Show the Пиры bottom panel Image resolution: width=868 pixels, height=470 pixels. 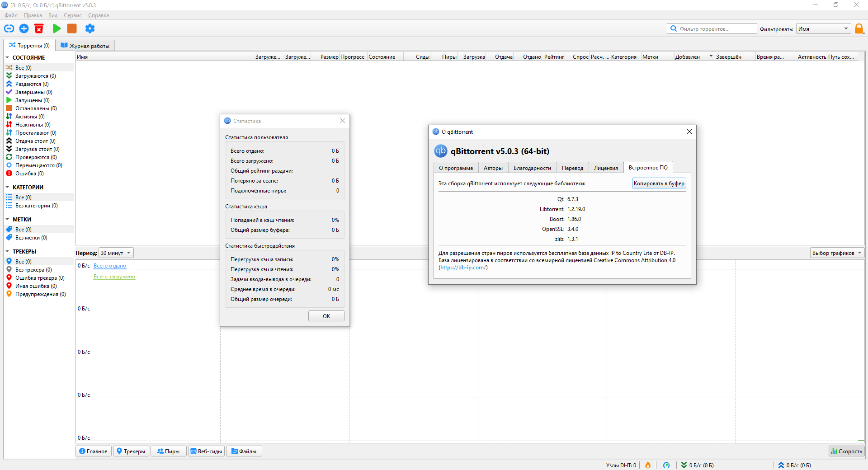[x=168, y=451]
